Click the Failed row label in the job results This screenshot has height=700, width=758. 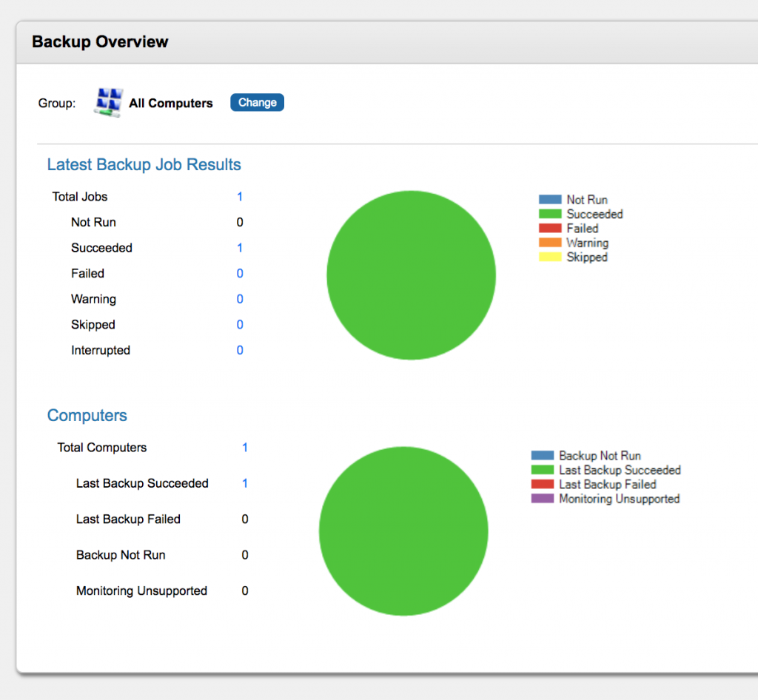click(87, 274)
